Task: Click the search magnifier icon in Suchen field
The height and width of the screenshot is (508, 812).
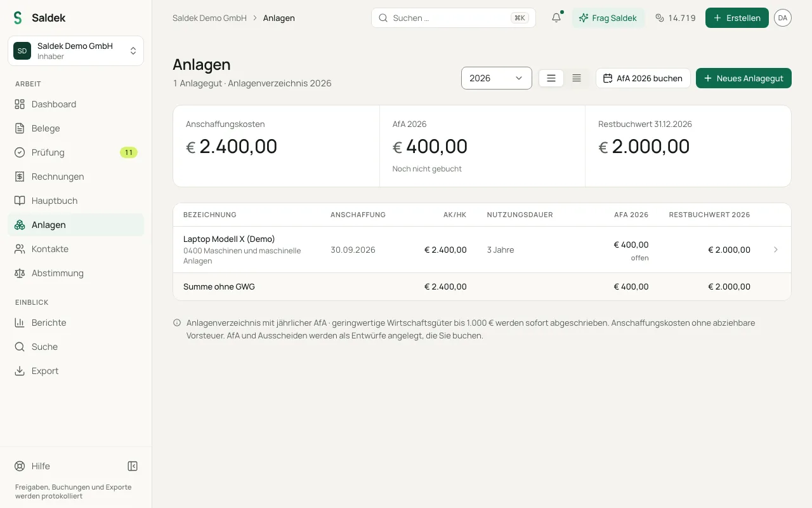Action: 383,18
